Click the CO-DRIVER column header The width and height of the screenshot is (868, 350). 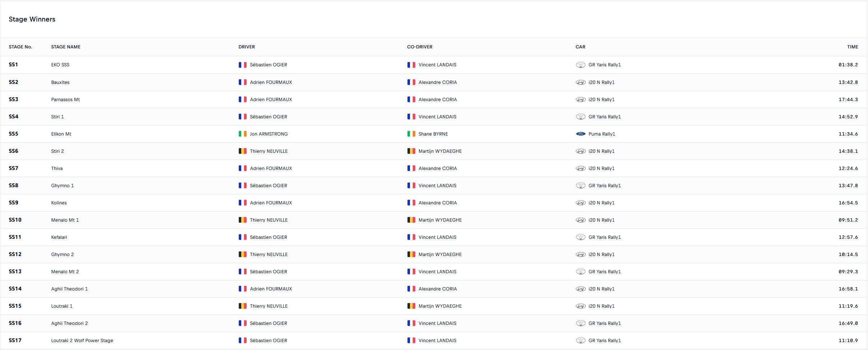click(420, 47)
